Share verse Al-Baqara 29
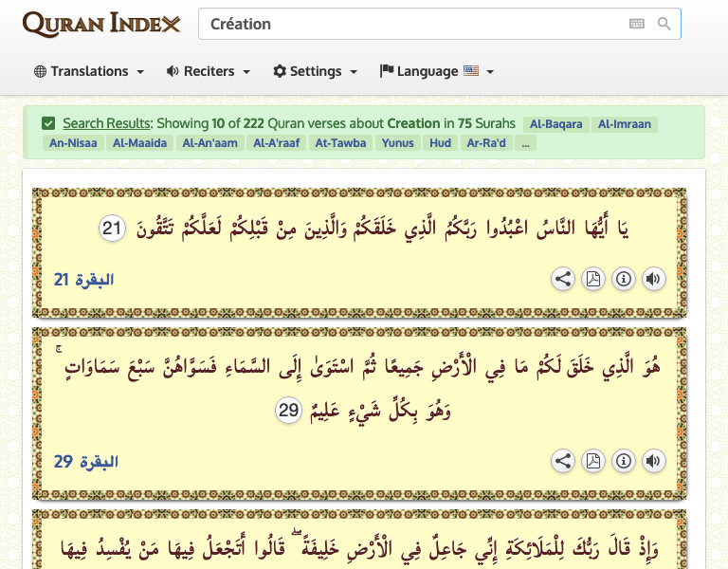 (x=563, y=461)
